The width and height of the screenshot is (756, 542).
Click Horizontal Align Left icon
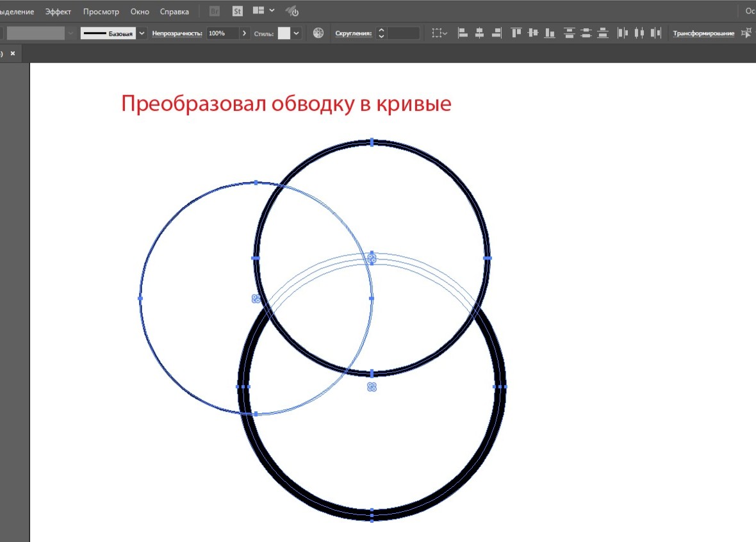[x=463, y=33]
